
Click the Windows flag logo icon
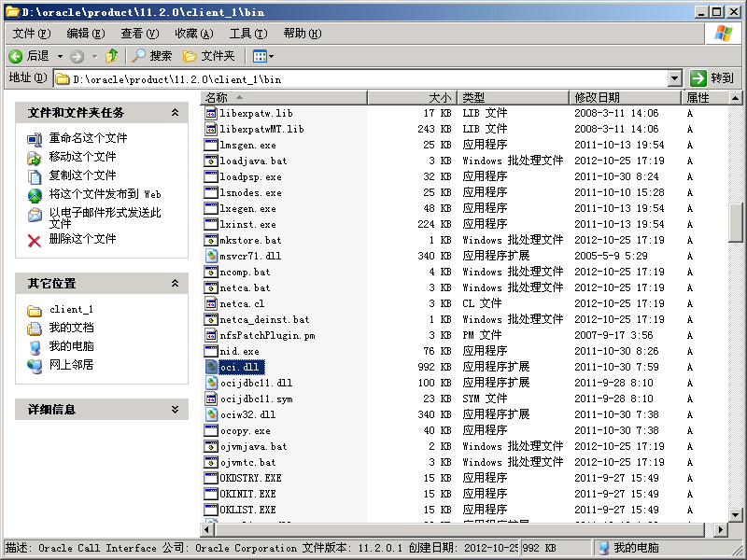pyautogui.click(x=723, y=34)
